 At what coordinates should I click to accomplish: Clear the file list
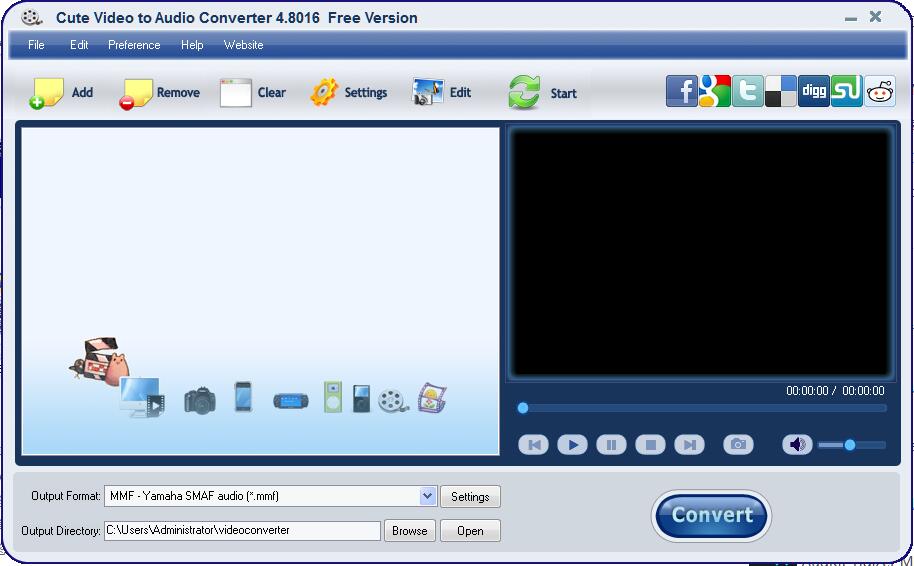tap(235, 93)
